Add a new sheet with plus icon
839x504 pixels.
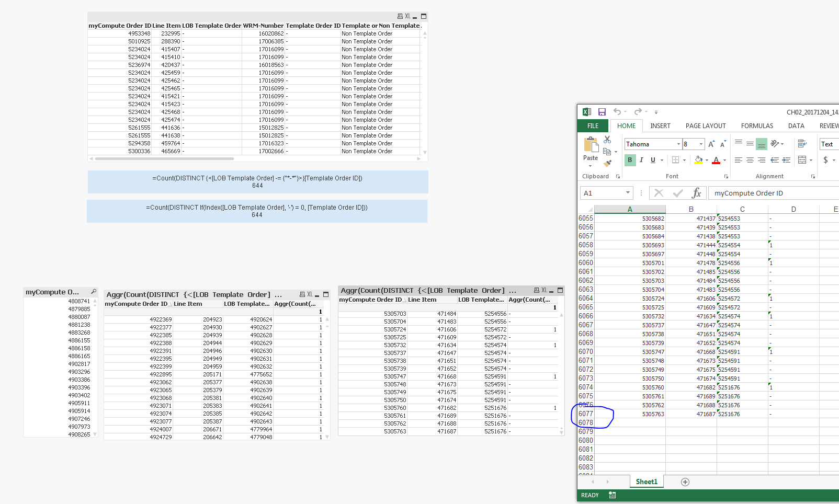tap(685, 482)
